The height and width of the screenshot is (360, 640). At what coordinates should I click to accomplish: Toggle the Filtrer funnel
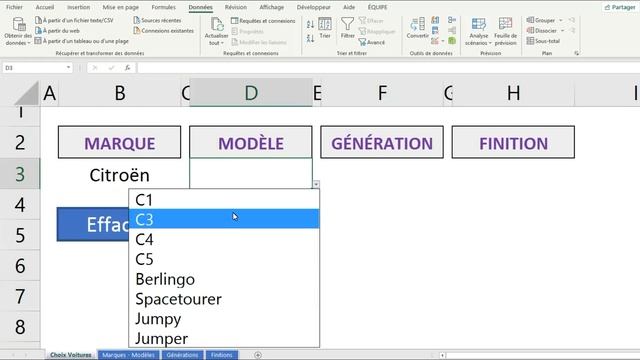(x=347, y=28)
